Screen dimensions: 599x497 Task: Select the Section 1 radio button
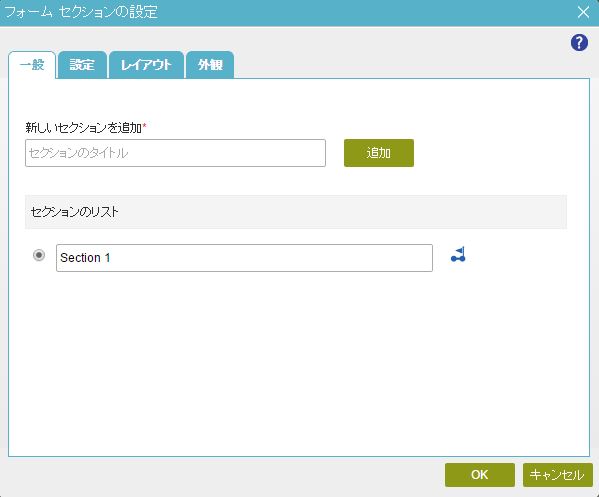(x=39, y=255)
